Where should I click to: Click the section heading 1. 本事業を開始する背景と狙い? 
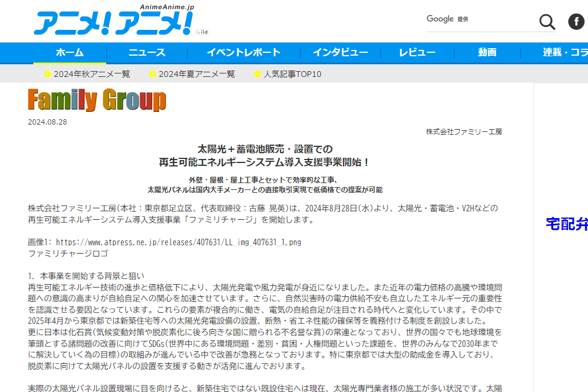(x=86, y=276)
